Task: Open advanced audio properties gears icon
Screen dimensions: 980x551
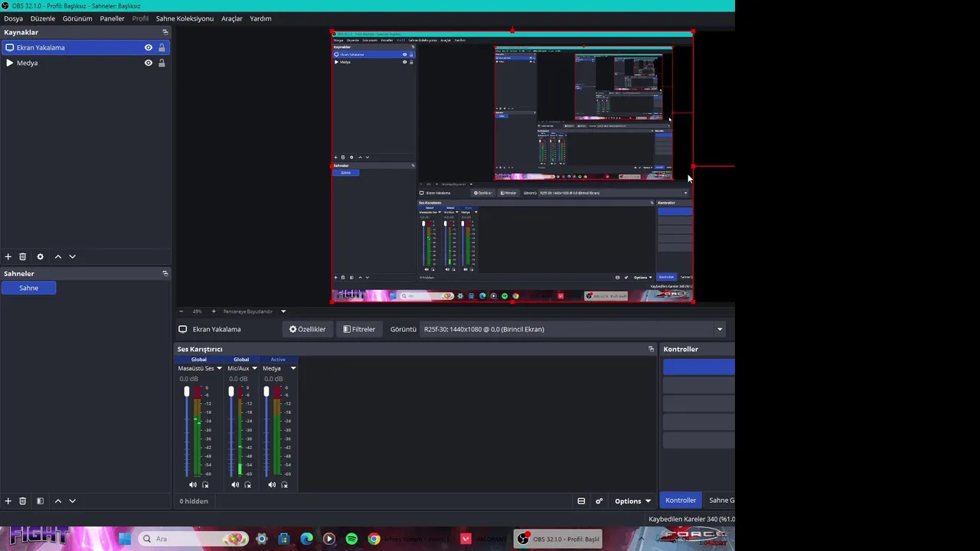Action: click(599, 501)
